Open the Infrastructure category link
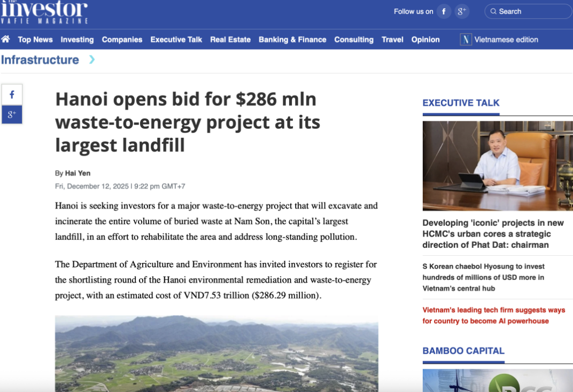This screenshot has width=573, height=392. (x=40, y=60)
